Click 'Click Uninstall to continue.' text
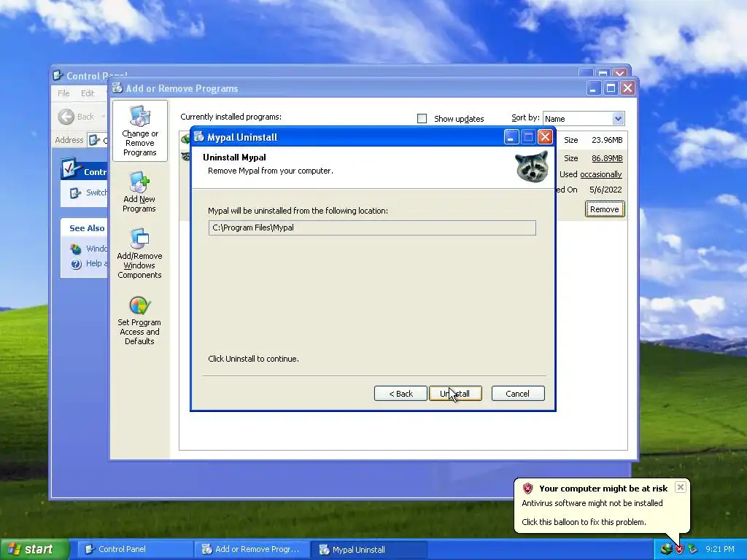747x560 pixels. click(253, 359)
